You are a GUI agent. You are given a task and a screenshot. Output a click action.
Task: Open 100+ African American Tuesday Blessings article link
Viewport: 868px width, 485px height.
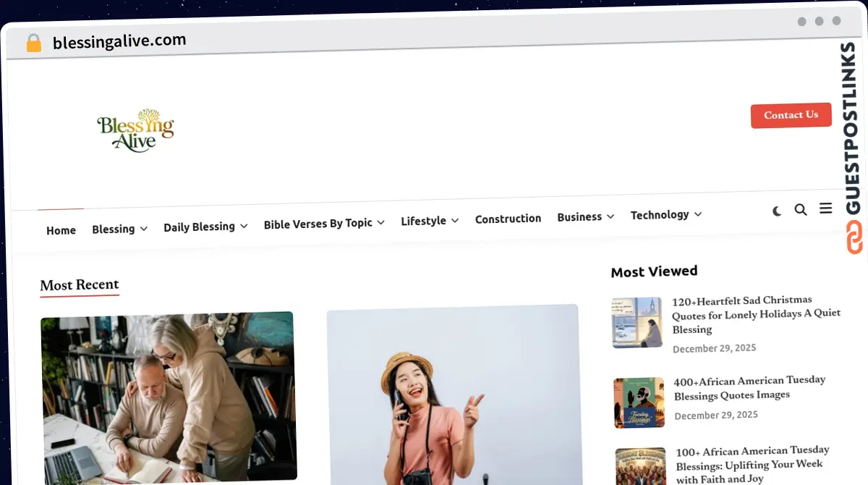pos(753,465)
